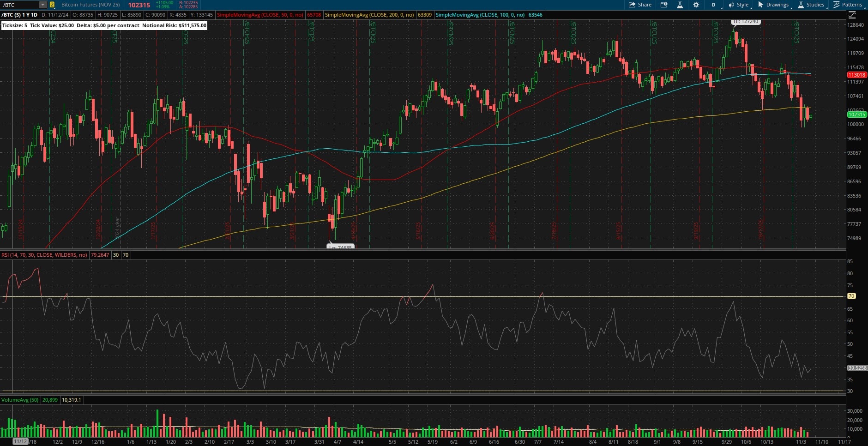The height and width of the screenshot is (446, 868).
Task: Click the SimpleMovingAvg 200 study label
Action: pyautogui.click(x=369, y=15)
